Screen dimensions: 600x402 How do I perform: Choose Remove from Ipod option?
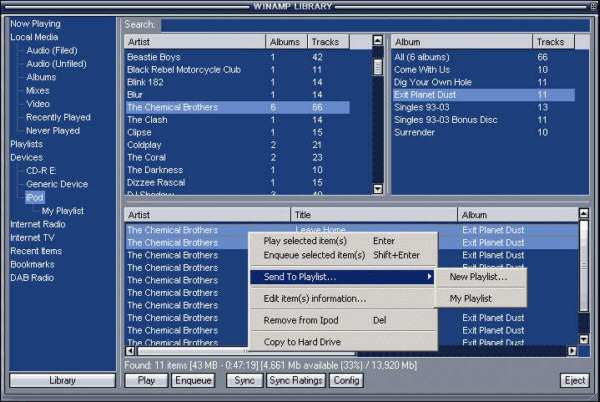click(301, 321)
